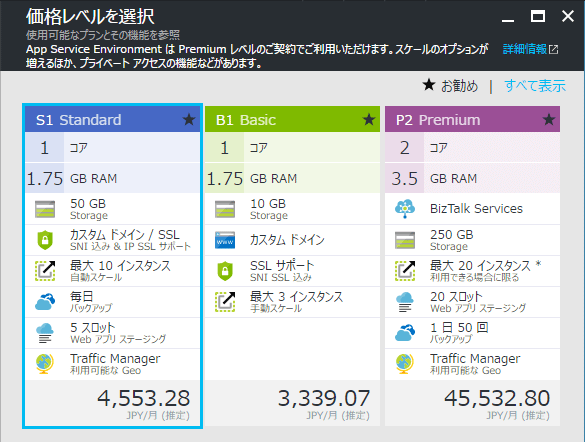
Task: Click the カスタム ドメイン / SSL text
Action: (x=130, y=240)
